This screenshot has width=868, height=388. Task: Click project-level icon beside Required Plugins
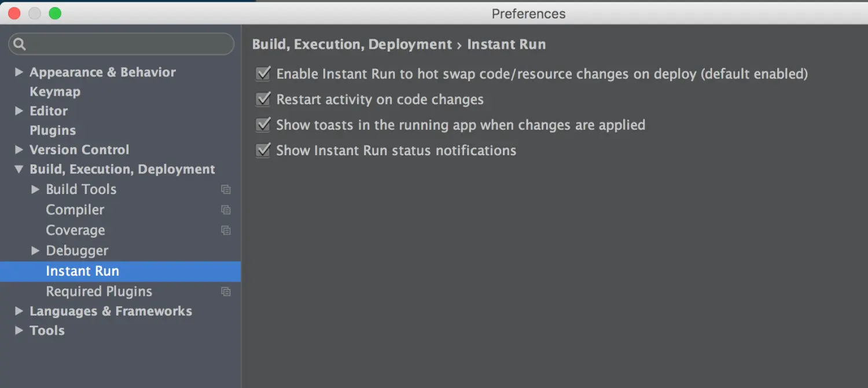pos(226,291)
